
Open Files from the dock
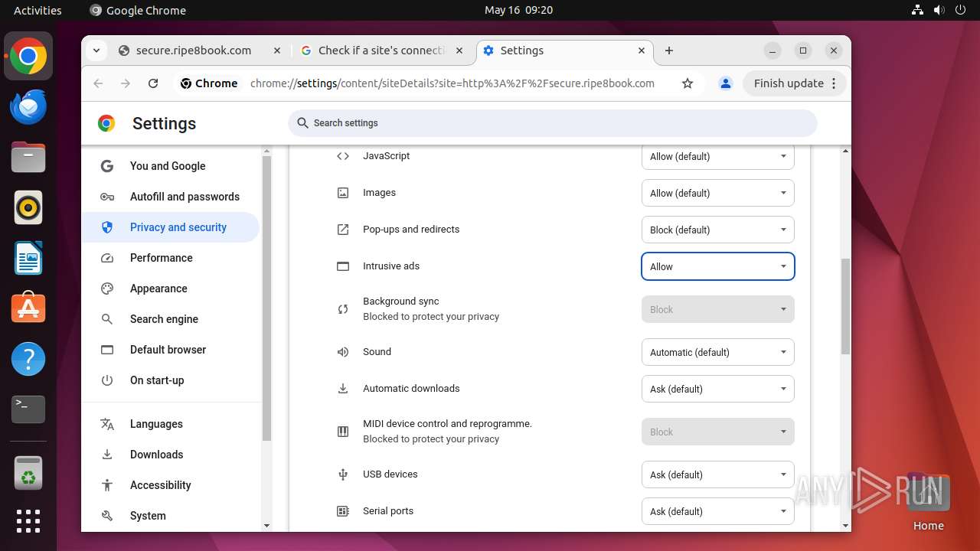click(28, 158)
